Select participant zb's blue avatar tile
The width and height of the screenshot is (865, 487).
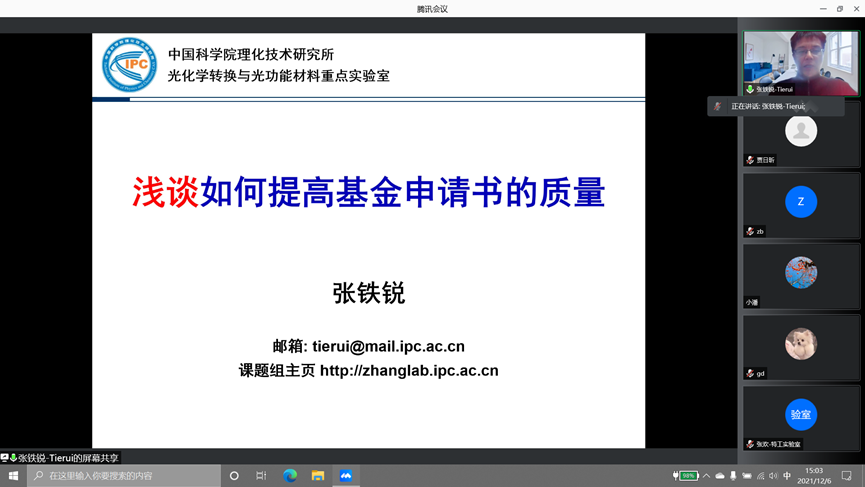click(800, 204)
